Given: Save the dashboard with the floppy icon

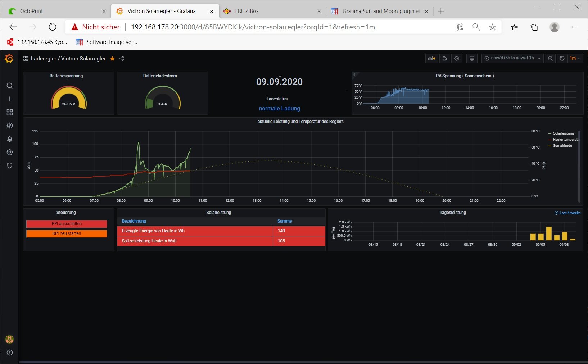Looking at the screenshot, I should (x=445, y=58).
